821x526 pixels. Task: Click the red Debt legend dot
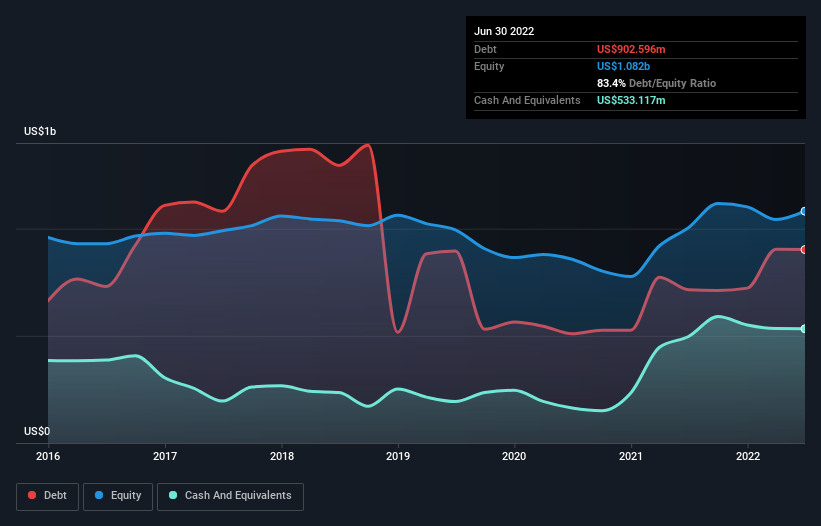32,495
